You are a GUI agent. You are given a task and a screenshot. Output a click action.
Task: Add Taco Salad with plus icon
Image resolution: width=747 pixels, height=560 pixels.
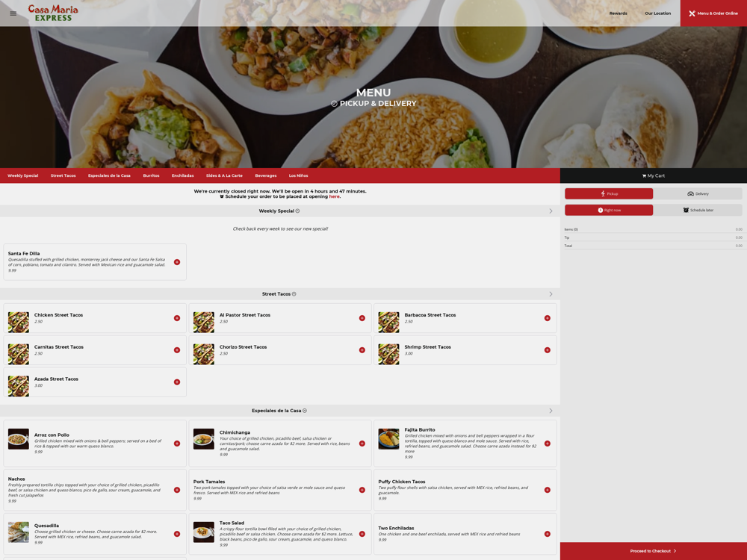pyautogui.click(x=362, y=534)
